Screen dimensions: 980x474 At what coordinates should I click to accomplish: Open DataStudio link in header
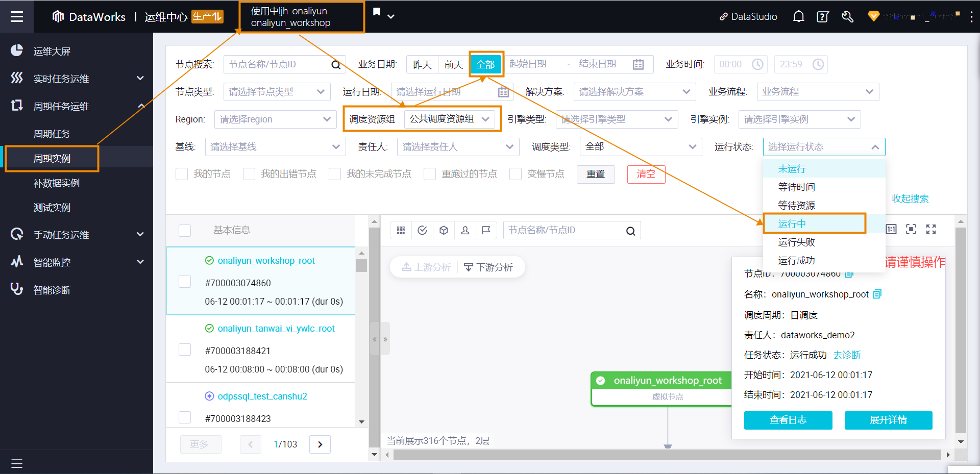[748, 17]
